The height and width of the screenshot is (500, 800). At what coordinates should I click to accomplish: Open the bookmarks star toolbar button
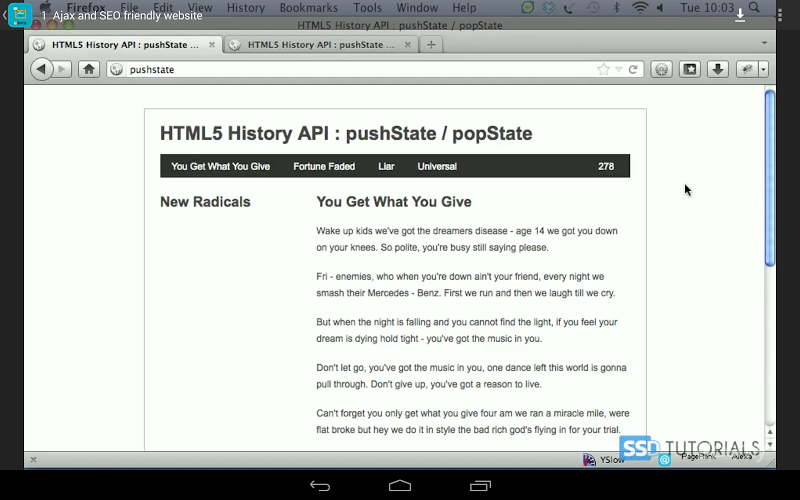coord(690,69)
